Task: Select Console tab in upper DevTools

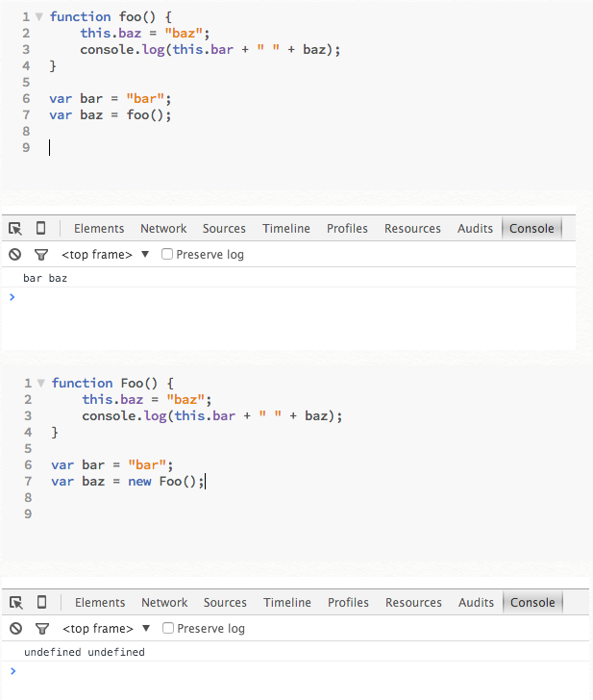Action: 531,229
